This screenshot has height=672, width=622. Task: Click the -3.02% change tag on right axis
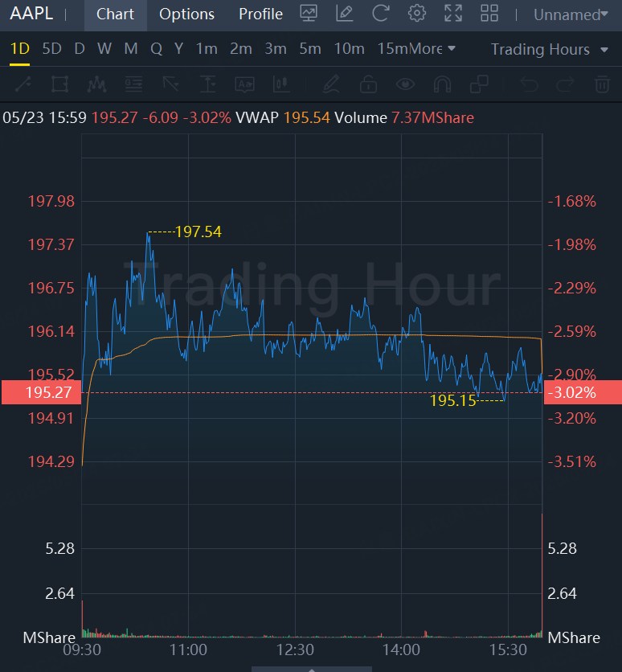point(583,392)
